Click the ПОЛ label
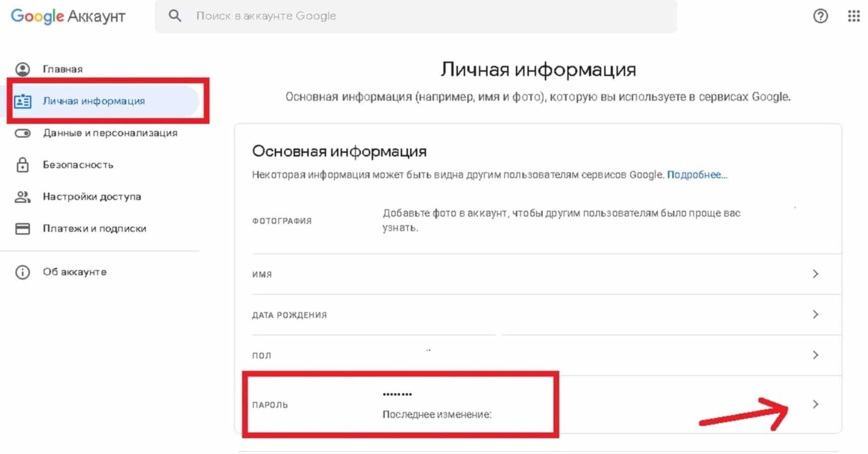 coord(262,356)
